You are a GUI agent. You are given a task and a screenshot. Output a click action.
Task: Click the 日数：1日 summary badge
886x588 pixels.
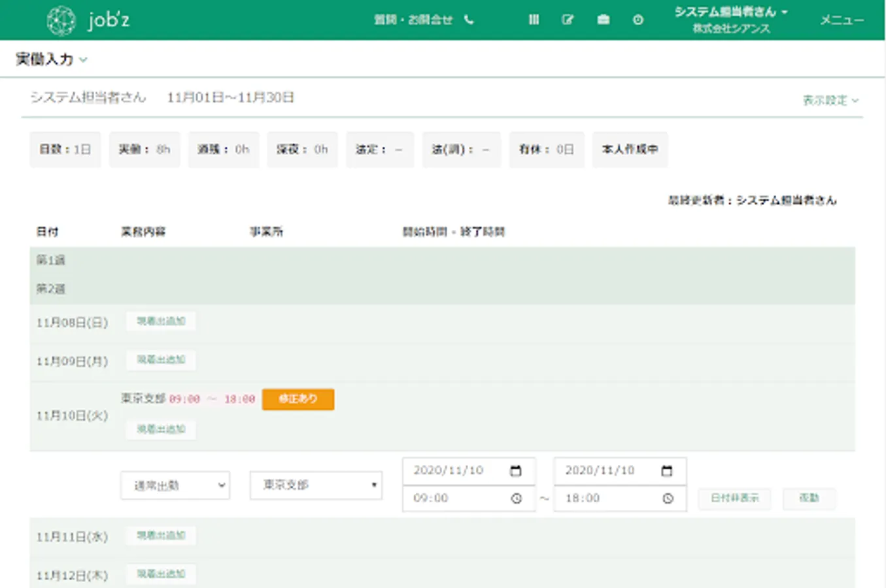65,150
